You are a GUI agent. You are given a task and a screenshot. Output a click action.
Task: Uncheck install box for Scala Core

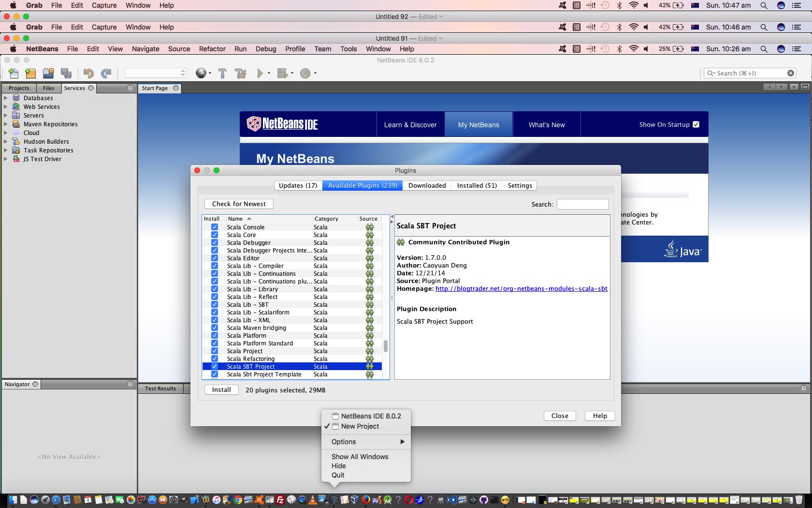(215, 235)
